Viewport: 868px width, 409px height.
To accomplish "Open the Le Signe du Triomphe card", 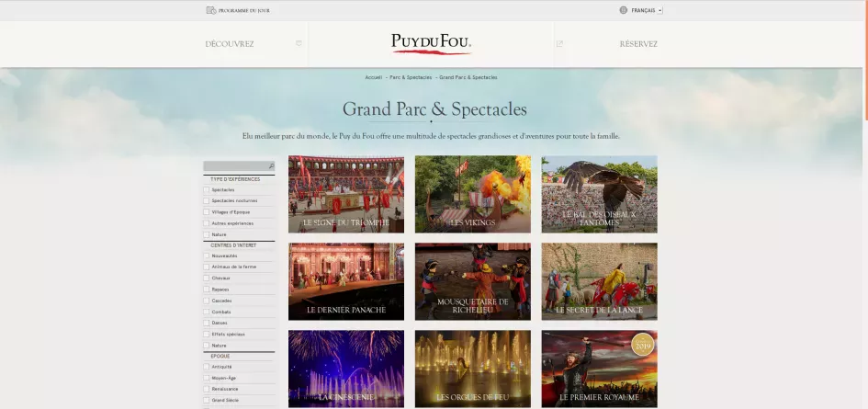I will (346, 194).
